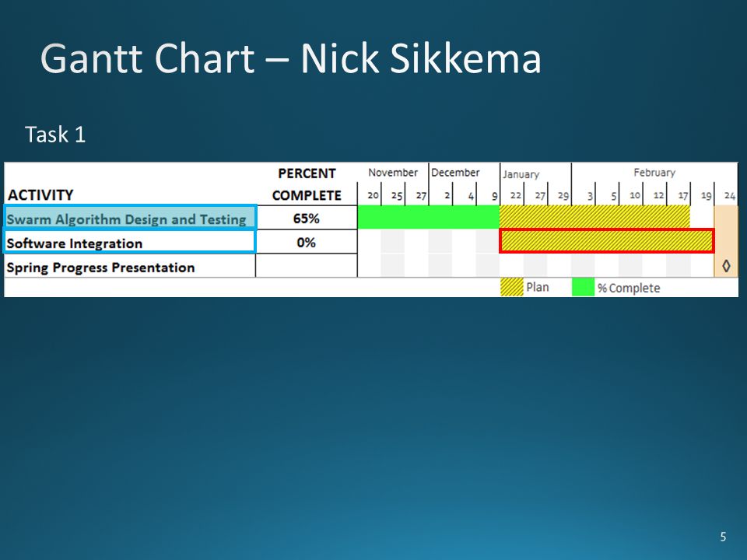Screen dimensions: 747x560
Task: Click date column 19 under February
Action: 706,195
